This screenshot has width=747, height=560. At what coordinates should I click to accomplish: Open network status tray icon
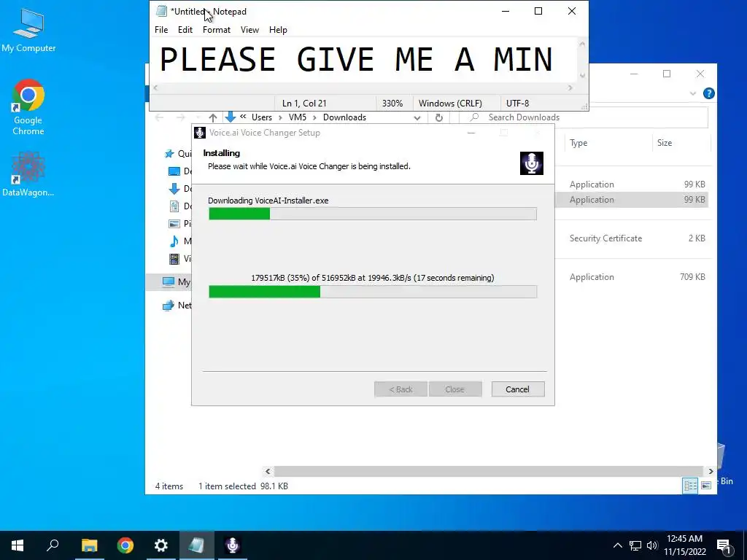click(x=635, y=545)
